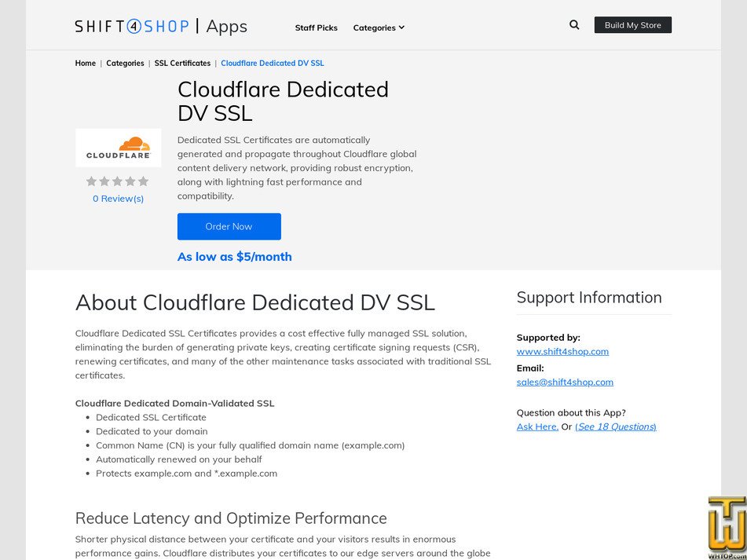This screenshot has height=560, width=747.
Task: Click the Cloudflare logo thumbnail
Action: pyautogui.click(x=118, y=148)
